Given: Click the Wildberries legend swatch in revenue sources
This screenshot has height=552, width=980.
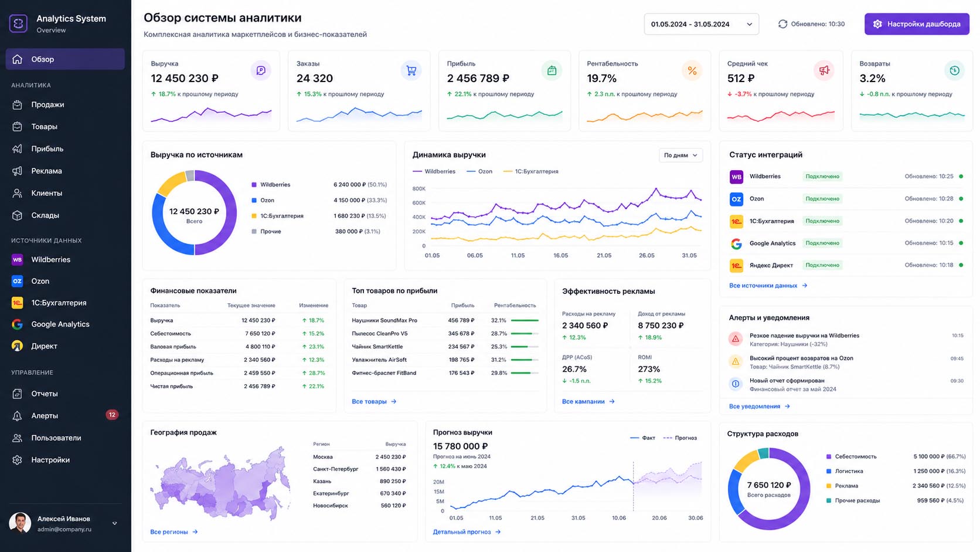Looking at the screenshot, I should pos(254,185).
